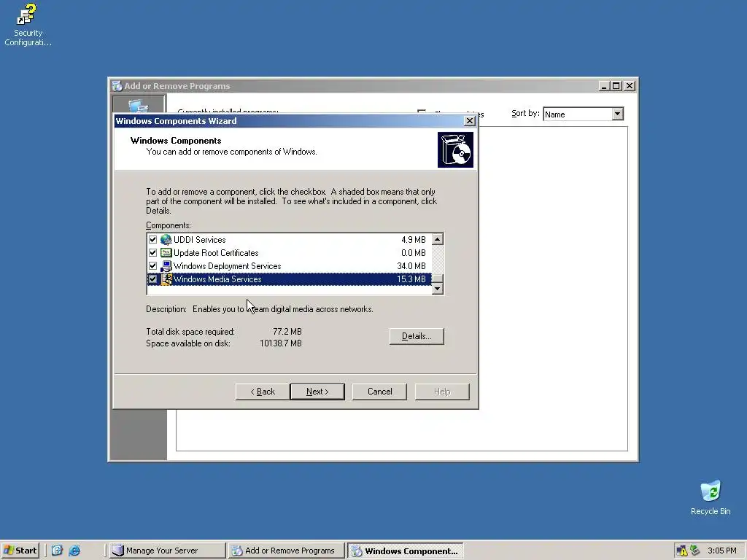Viewport: 747px width, 560px height.
Task: Minimize the Add or Remove Programs window
Action: pyautogui.click(x=604, y=86)
